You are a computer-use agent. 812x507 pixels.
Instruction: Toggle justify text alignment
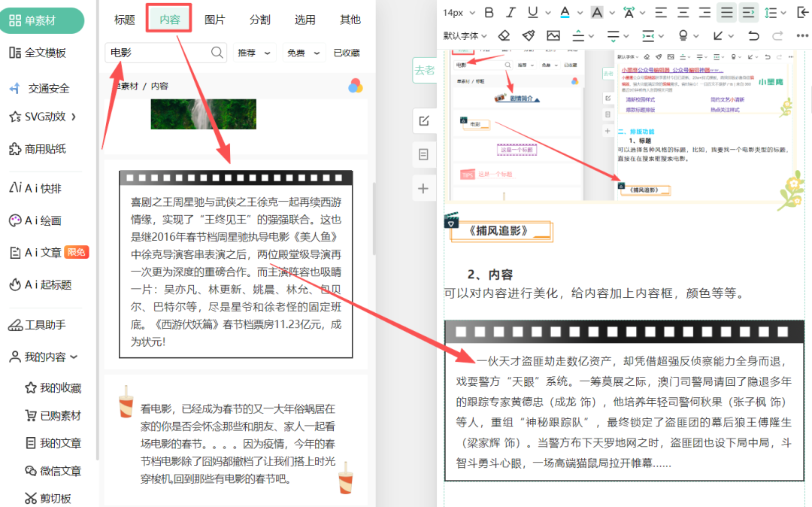click(726, 12)
